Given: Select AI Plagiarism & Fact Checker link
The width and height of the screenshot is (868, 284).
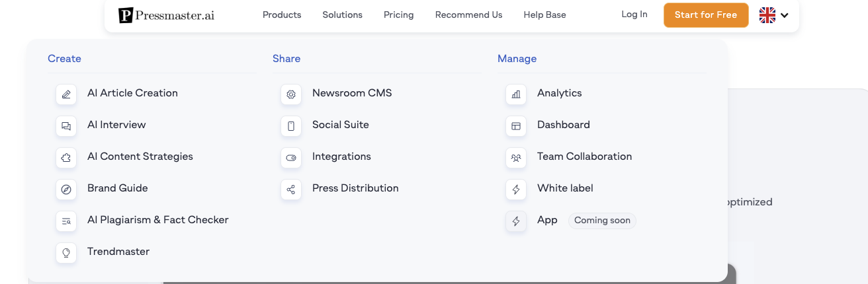Looking at the screenshot, I should click(158, 220).
